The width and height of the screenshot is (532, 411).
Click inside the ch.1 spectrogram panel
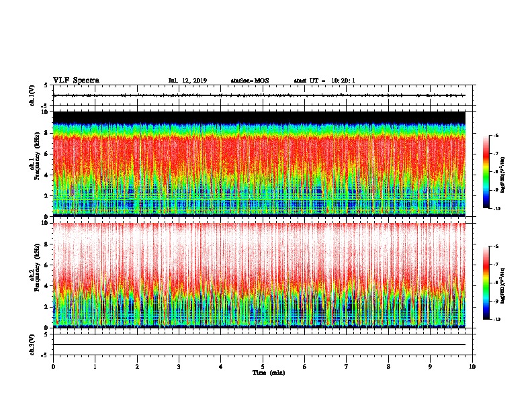click(x=259, y=164)
